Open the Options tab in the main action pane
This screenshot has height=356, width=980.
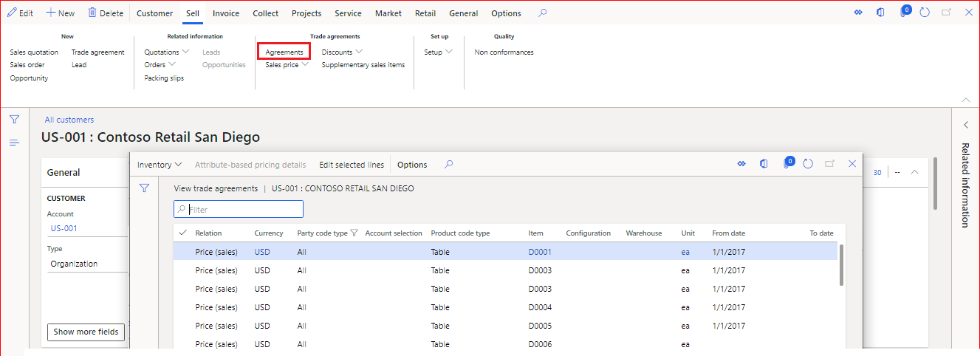click(x=506, y=13)
